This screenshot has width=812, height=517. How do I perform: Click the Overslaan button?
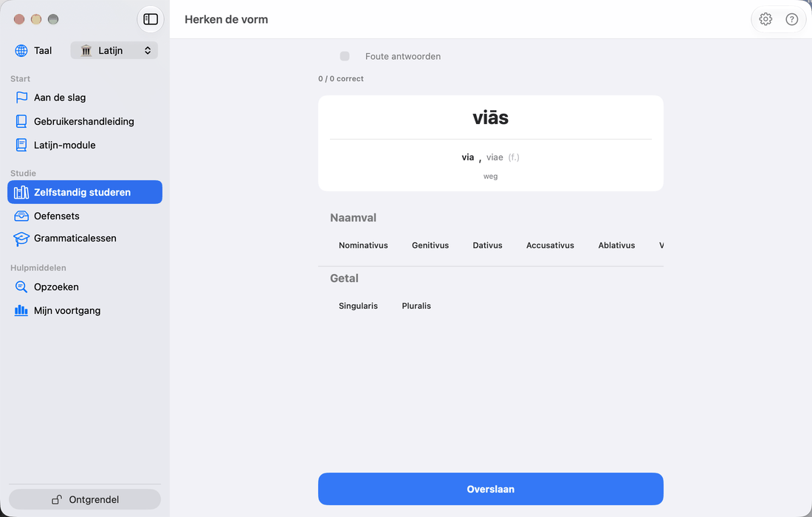[x=490, y=489]
